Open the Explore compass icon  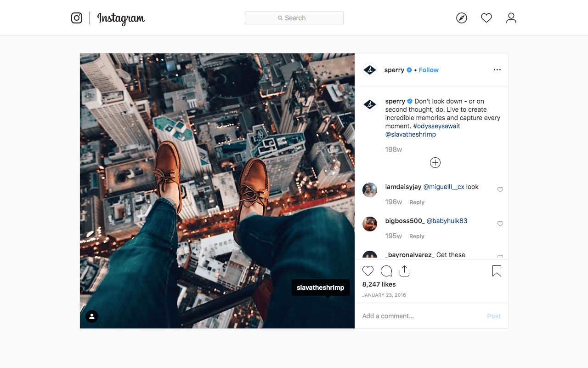462,18
